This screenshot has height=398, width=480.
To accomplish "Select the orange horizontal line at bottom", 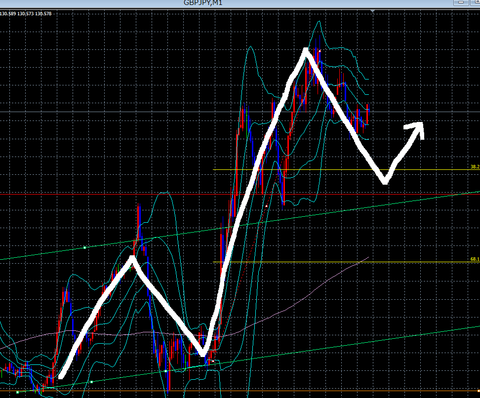I will tap(240, 390).
